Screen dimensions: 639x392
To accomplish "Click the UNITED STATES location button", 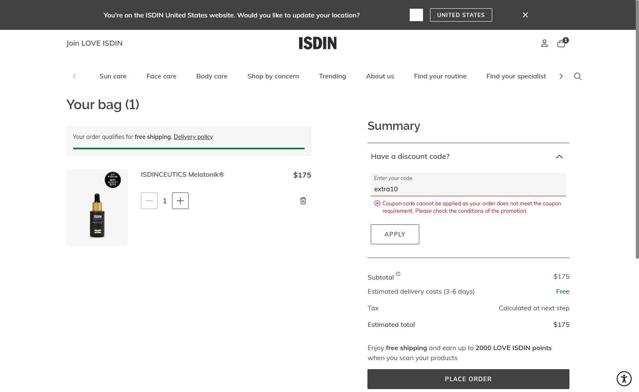I will (x=461, y=15).
